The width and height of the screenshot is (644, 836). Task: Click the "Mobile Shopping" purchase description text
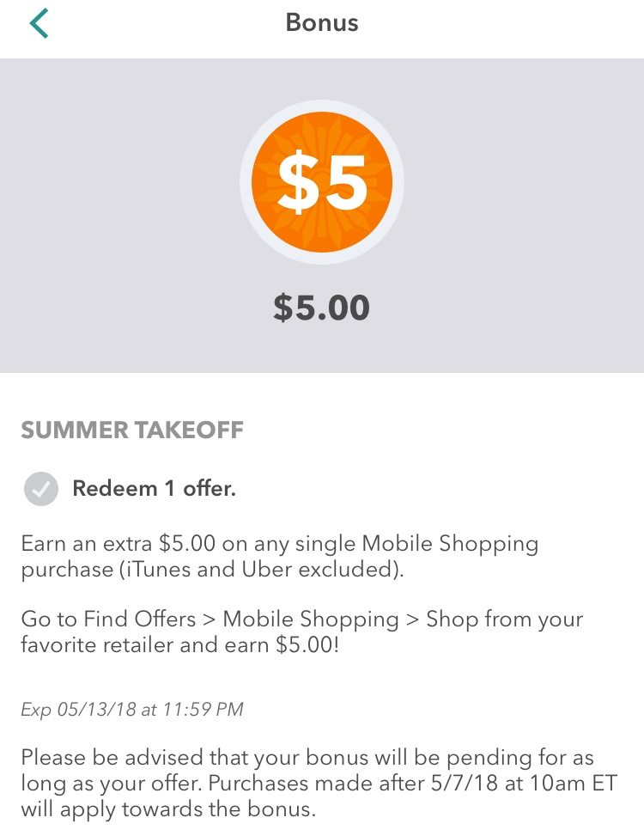450,544
